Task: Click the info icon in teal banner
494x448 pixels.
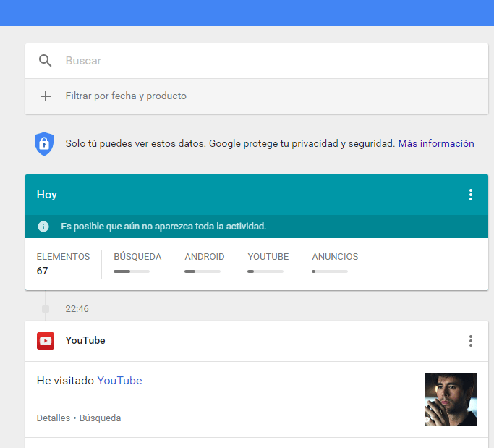Action: click(43, 227)
